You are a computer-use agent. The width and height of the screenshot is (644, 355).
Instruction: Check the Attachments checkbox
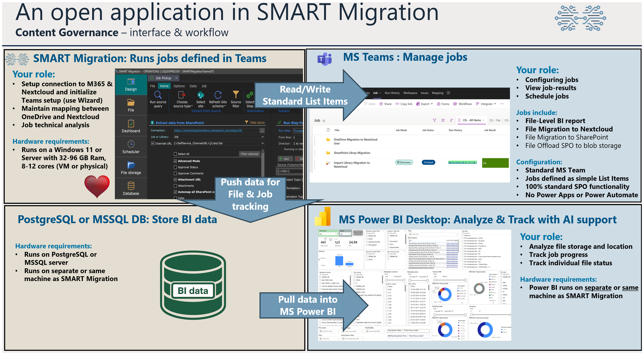coord(175,186)
